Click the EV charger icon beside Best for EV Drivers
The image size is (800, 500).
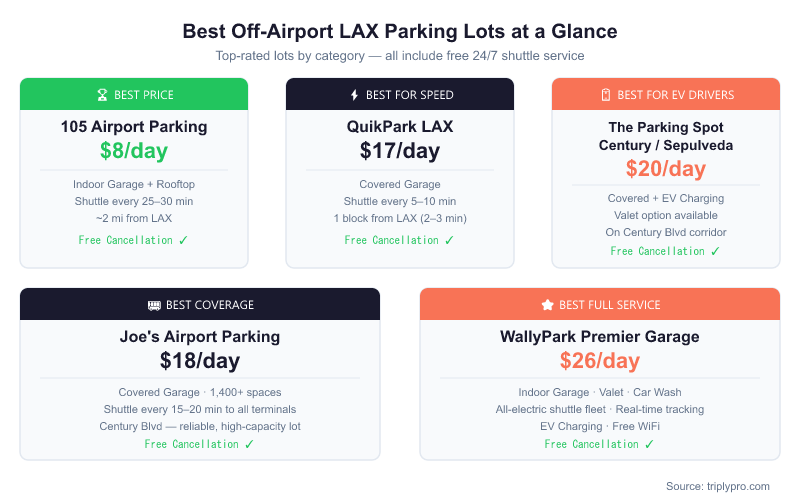(605, 95)
